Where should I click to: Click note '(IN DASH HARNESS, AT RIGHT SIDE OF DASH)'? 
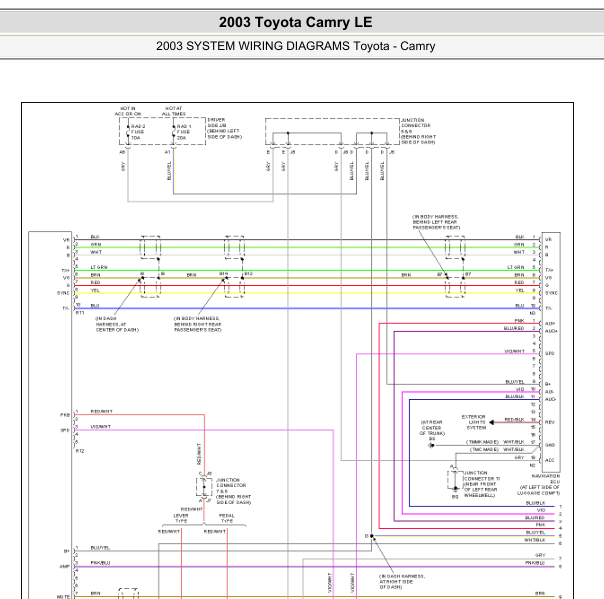pos(402,581)
